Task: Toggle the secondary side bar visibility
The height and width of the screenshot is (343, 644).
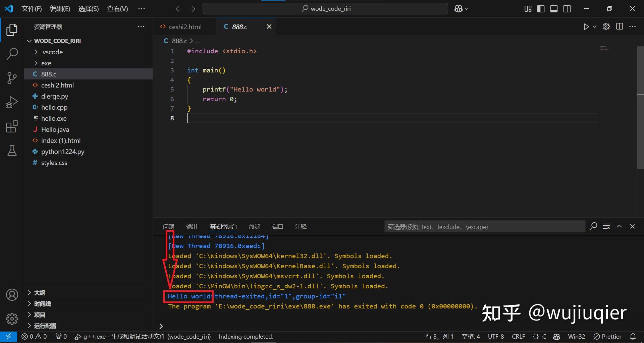Action: (567, 9)
